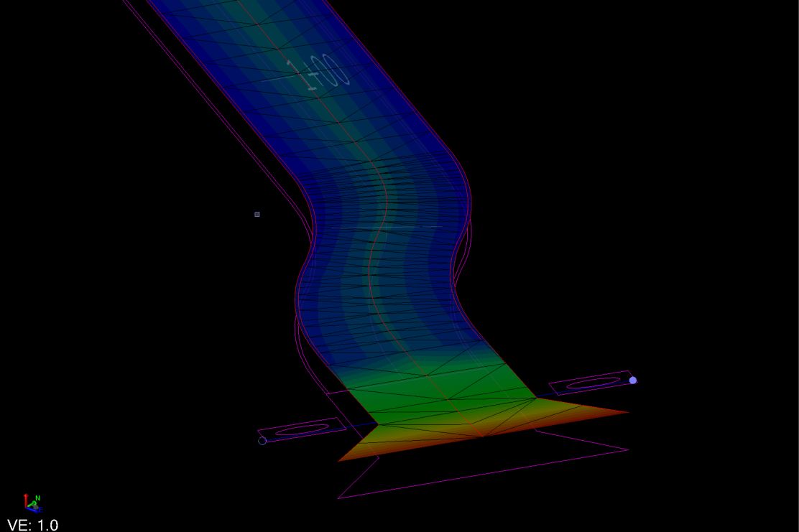Select the 1+00 station label on corridor

[318, 73]
